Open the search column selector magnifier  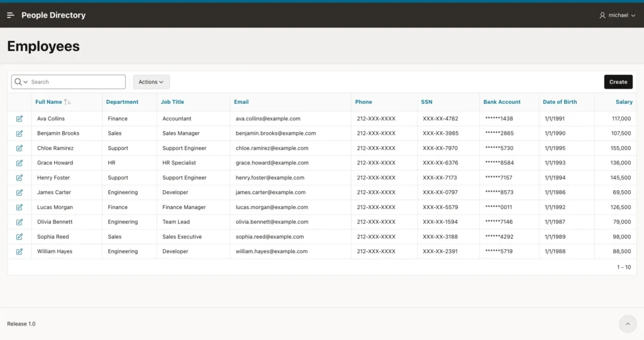tap(21, 82)
